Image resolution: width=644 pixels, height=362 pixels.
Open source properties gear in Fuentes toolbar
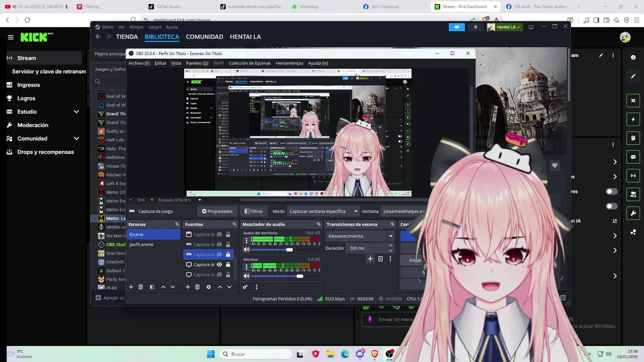[208, 287]
